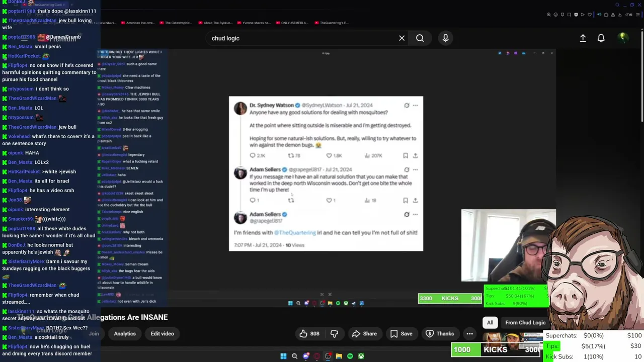Image resolution: width=644 pixels, height=362 pixels.
Task: Open more menu on Adam Sellers last tweet
Action: (415, 215)
